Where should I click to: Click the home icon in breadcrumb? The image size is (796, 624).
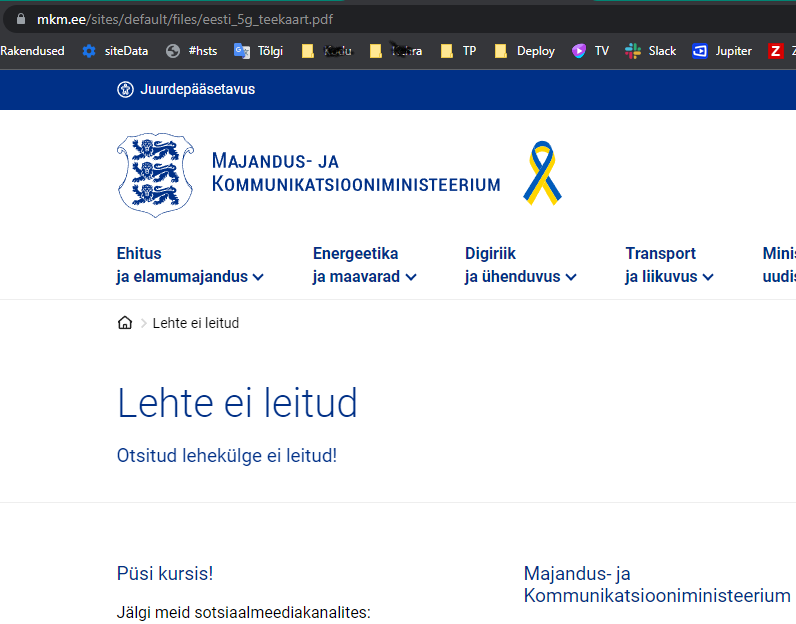pos(125,323)
